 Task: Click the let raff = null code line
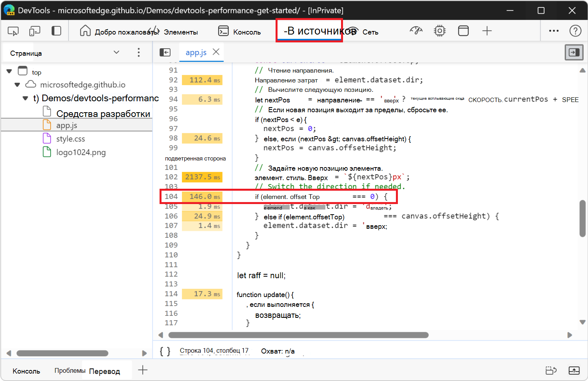pyautogui.click(x=261, y=275)
